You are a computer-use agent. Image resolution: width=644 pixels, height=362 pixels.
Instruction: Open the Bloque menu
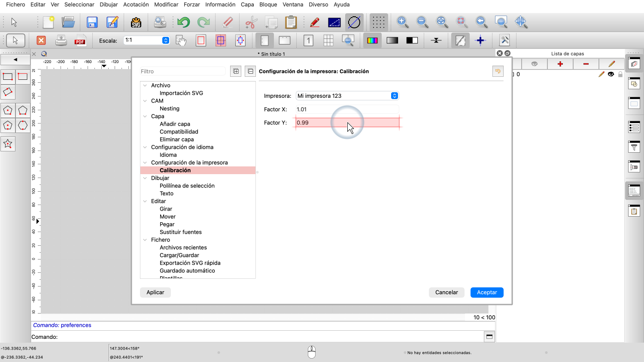268,4
